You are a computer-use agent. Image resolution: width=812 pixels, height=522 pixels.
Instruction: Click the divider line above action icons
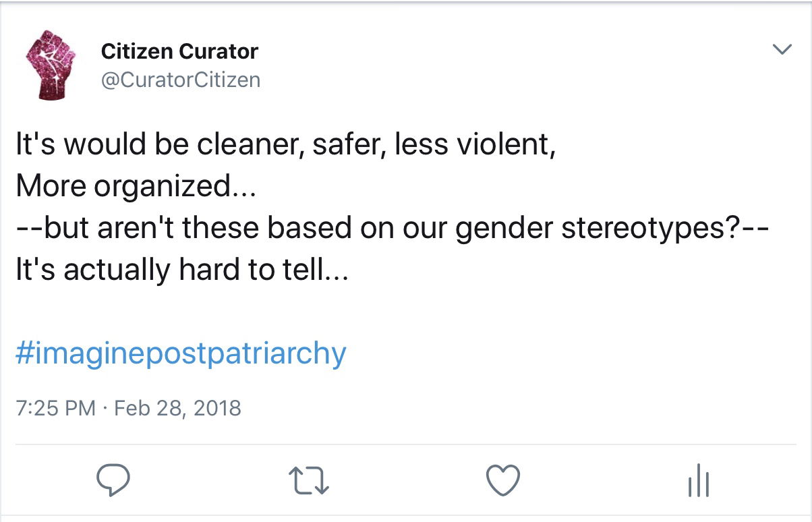[406, 444]
